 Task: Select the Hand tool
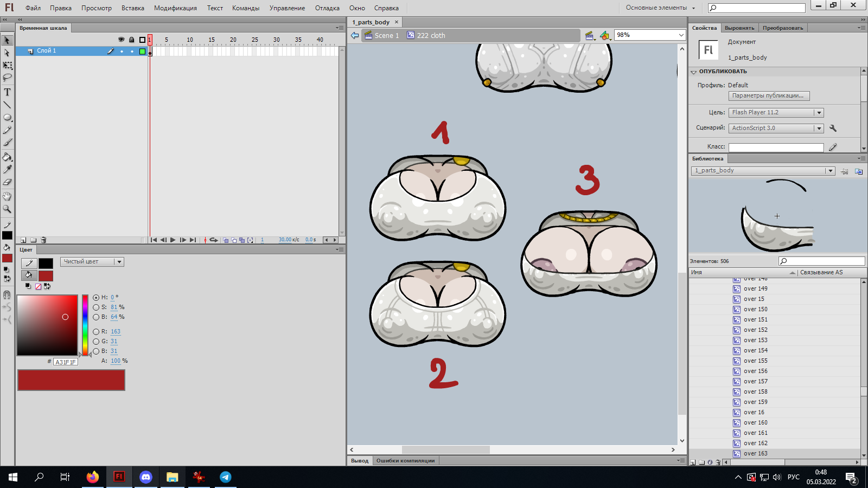click(x=7, y=196)
